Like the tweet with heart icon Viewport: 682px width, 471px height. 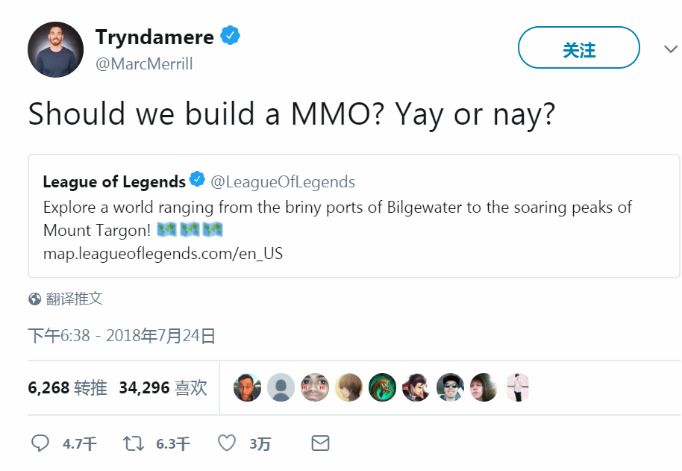tap(227, 443)
